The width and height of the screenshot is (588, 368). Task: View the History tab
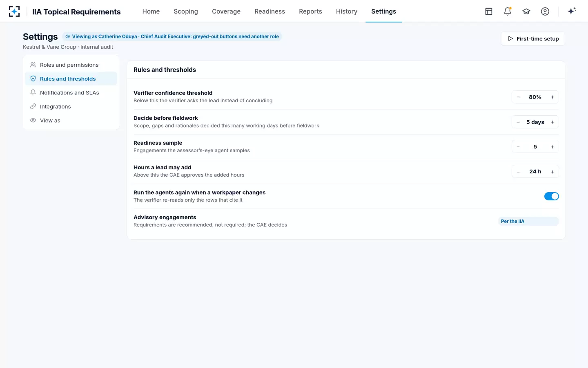pos(347,11)
